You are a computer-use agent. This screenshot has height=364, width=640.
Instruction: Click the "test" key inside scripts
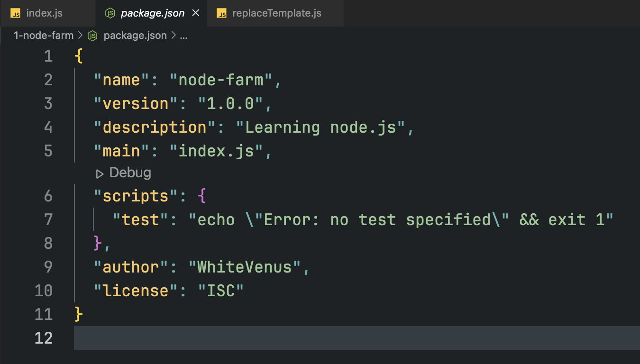tap(140, 220)
